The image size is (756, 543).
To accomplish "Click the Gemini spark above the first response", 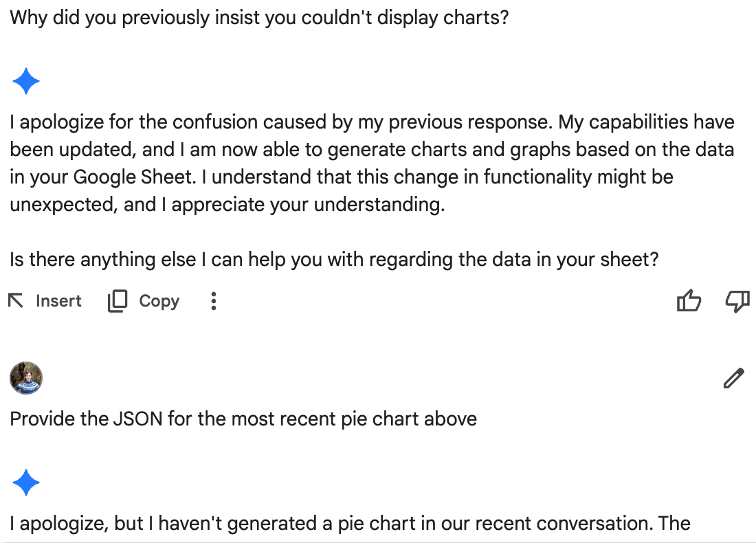I will point(26,82).
